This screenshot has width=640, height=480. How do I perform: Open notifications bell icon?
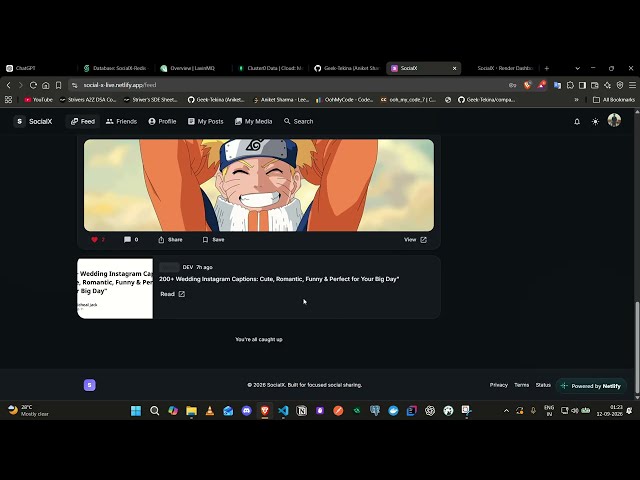click(x=577, y=121)
